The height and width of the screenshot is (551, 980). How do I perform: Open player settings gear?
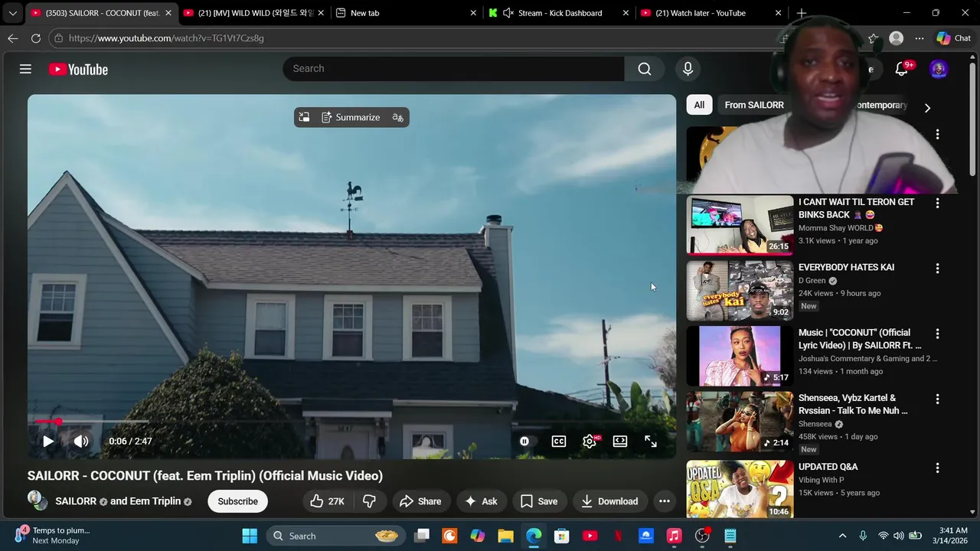(x=590, y=441)
